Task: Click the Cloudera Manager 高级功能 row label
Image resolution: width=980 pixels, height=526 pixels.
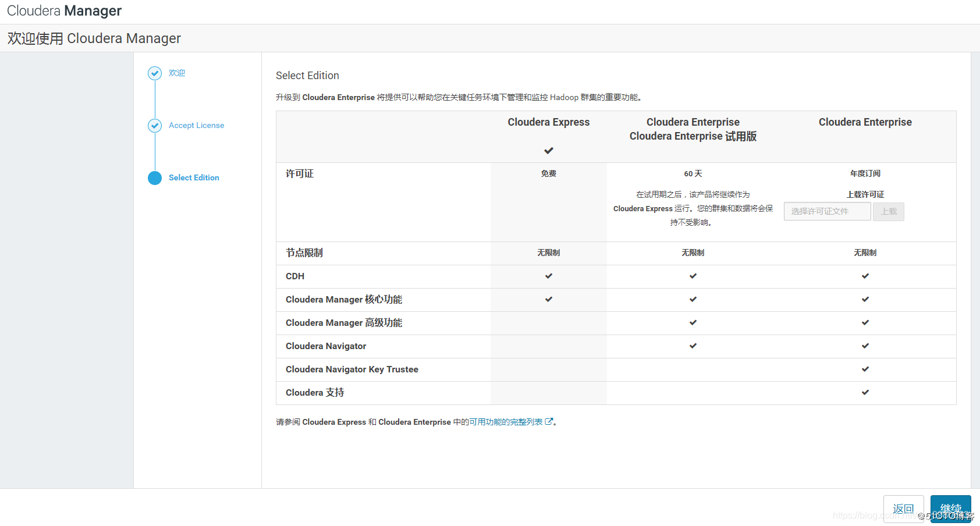Action: (x=344, y=322)
